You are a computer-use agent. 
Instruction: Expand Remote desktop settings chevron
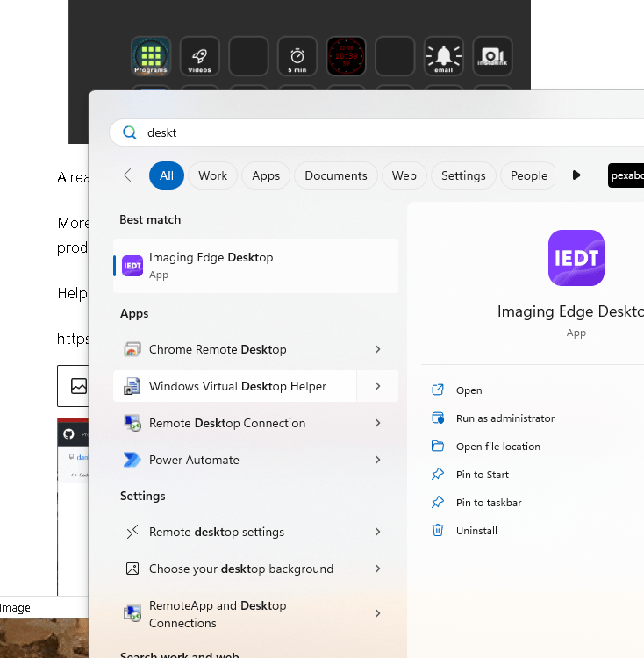point(377,532)
